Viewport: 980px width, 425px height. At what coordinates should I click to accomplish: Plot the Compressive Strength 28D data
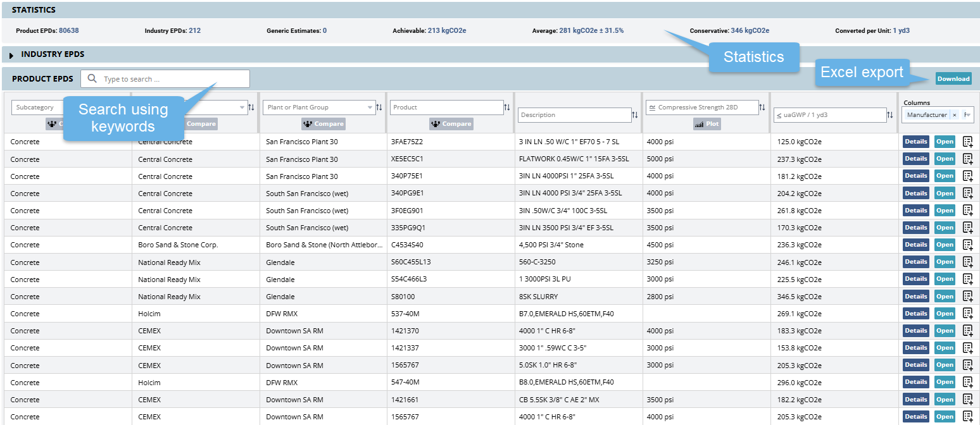707,124
